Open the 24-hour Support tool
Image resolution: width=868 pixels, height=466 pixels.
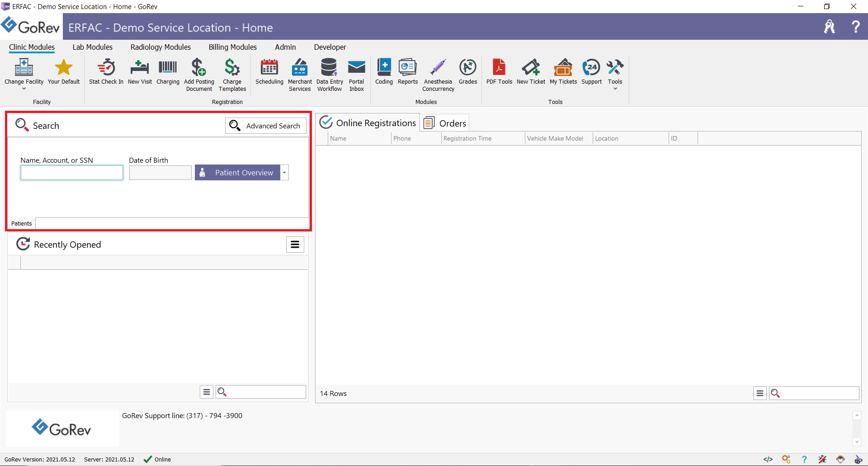click(x=591, y=72)
